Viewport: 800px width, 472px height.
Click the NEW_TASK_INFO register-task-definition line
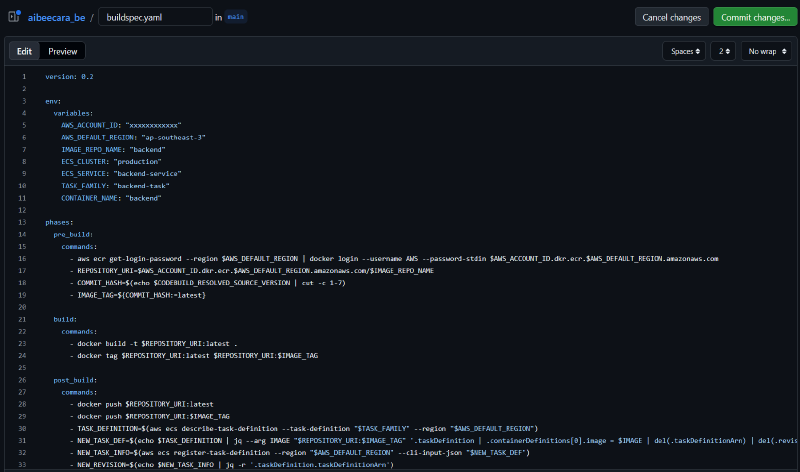coord(300,453)
